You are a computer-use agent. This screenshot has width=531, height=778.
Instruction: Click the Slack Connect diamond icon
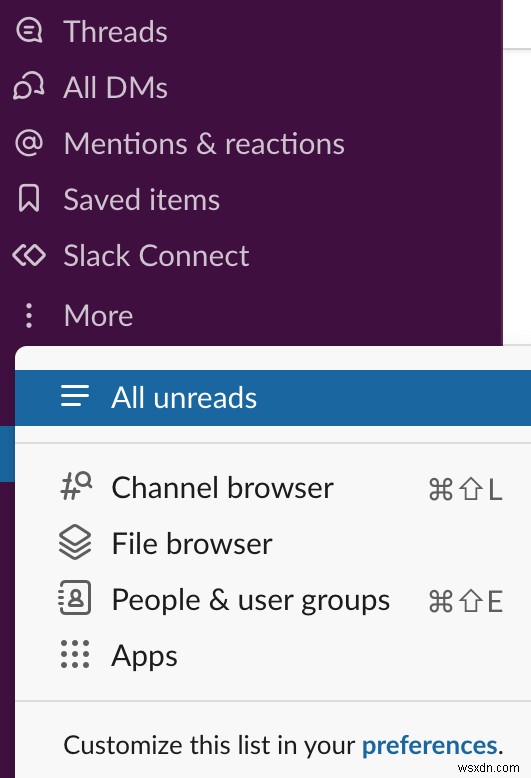click(29, 256)
